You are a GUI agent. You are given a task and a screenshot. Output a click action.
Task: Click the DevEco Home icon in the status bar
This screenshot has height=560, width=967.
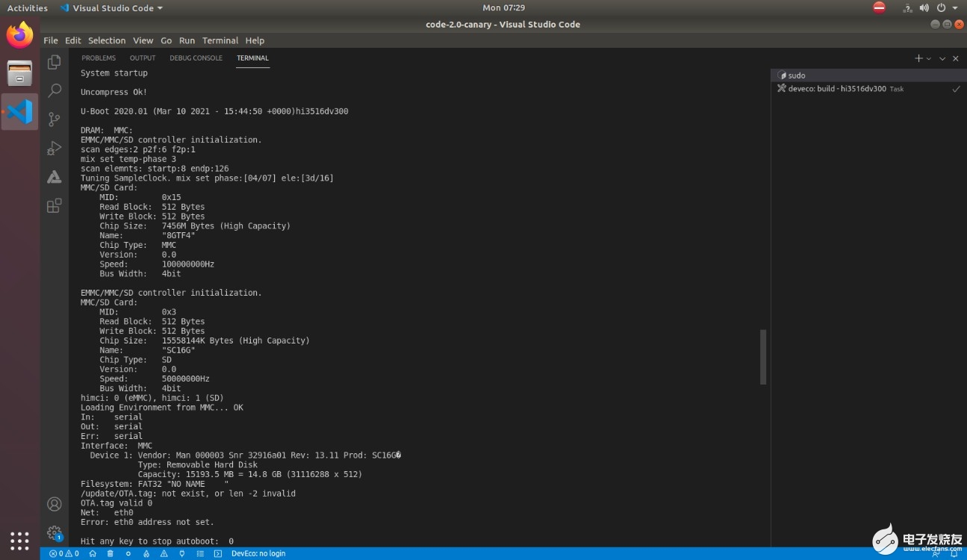coord(93,553)
